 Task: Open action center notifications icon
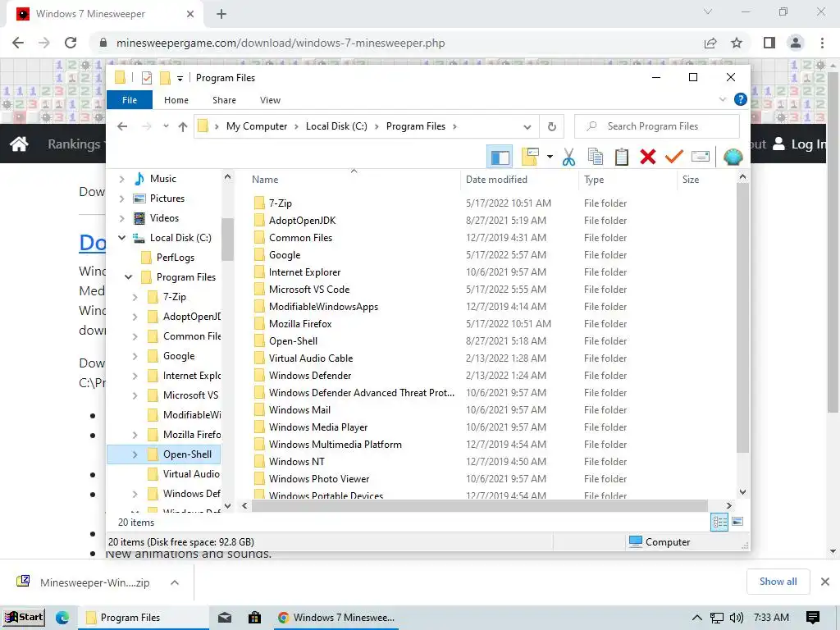(x=813, y=618)
